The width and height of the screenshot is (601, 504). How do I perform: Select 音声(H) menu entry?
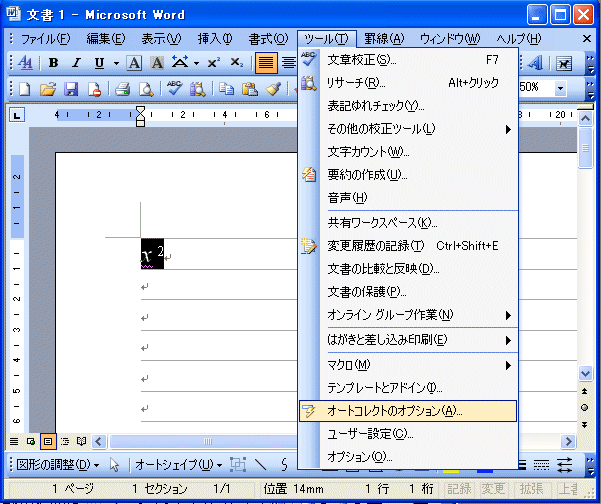pyautogui.click(x=408, y=198)
